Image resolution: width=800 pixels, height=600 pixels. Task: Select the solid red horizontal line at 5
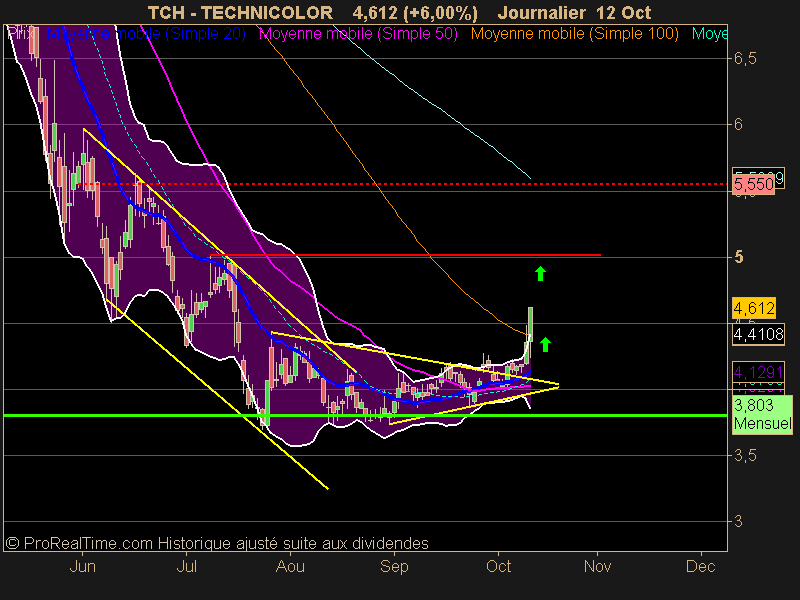click(x=406, y=255)
